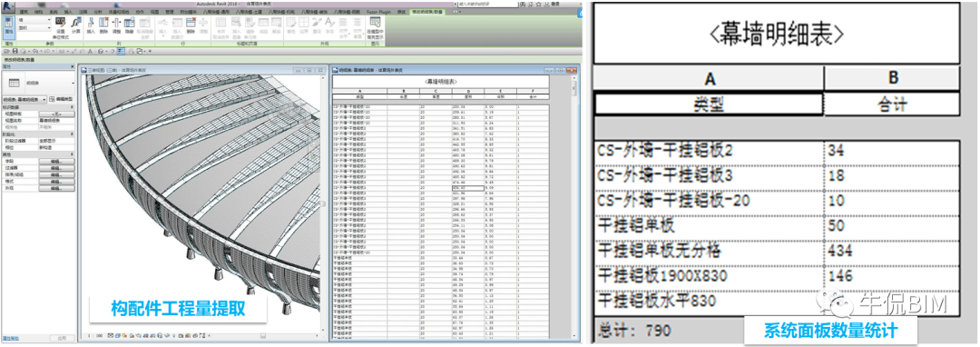Viewport: 980px width, 347px height.
Task: Click the 视图名称 幕墙明细表 value field
Action: click(56, 120)
